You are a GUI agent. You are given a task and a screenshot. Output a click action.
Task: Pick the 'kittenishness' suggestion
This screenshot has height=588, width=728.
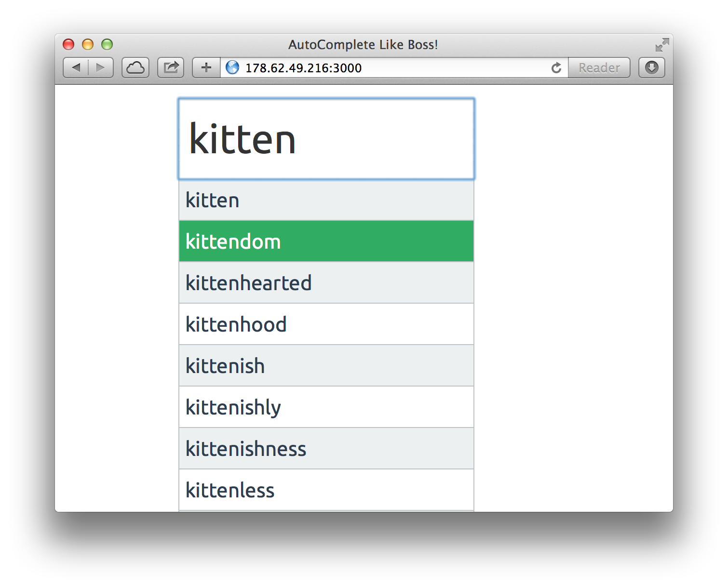pyautogui.click(x=326, y=449)
